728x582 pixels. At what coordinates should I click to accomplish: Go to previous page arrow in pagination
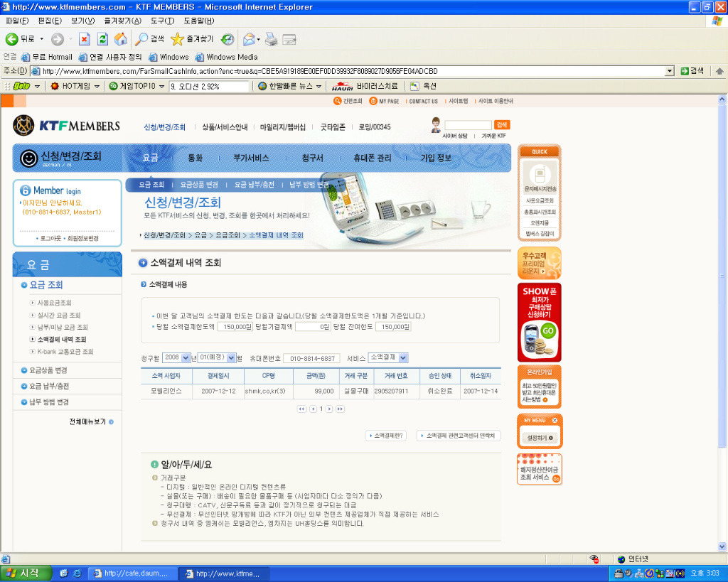click(x=314, y=409)
